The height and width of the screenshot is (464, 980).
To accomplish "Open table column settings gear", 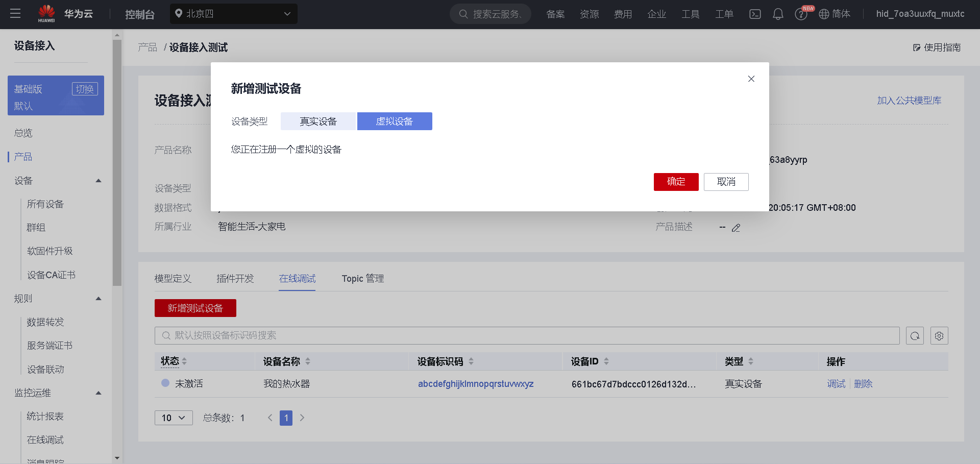I will tap(939, 336).
